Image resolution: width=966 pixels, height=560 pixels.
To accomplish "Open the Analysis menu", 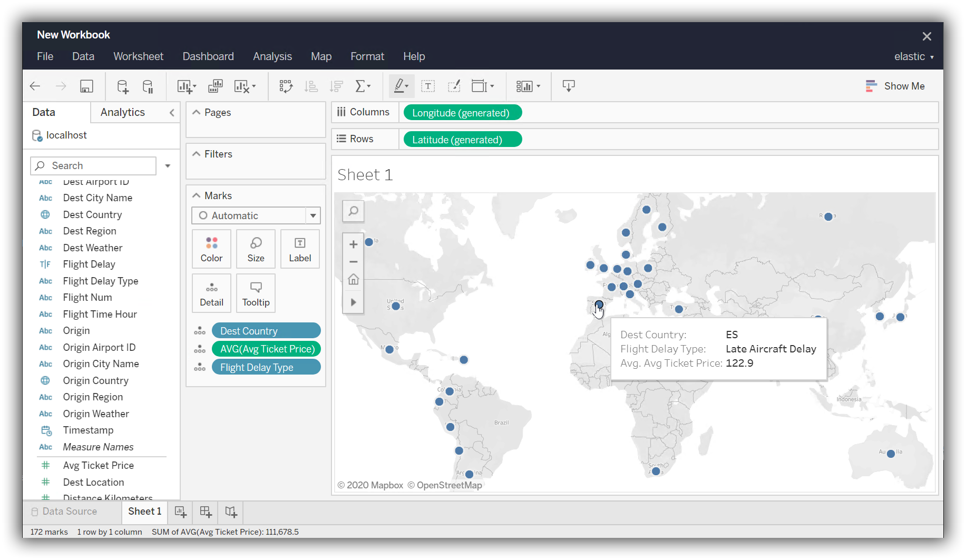I will tap(272, 56).
